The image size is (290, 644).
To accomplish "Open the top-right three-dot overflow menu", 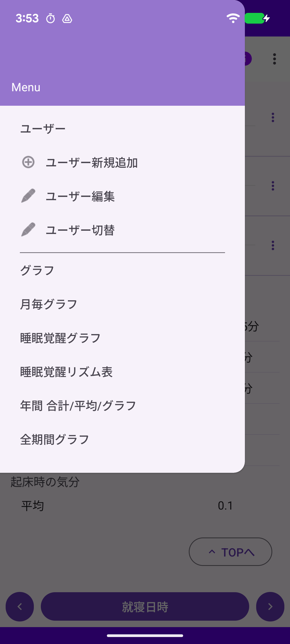I will (x=274, y=59).
